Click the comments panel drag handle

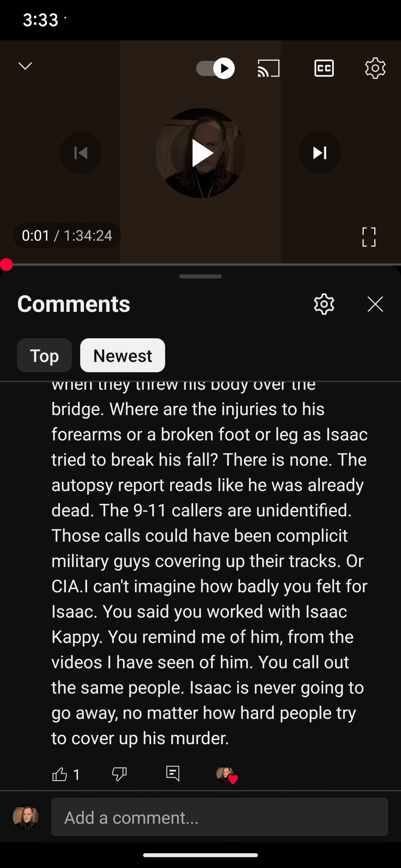[x=200, y=276]
